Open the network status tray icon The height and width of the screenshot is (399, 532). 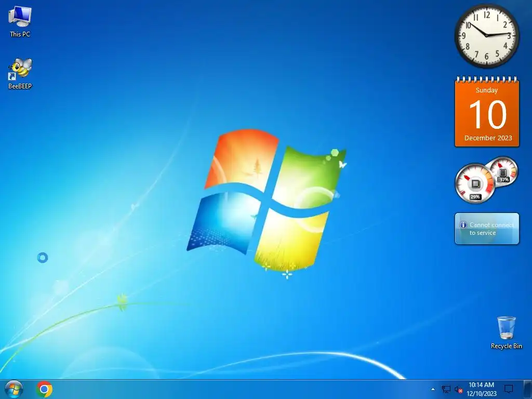[446, 389]
